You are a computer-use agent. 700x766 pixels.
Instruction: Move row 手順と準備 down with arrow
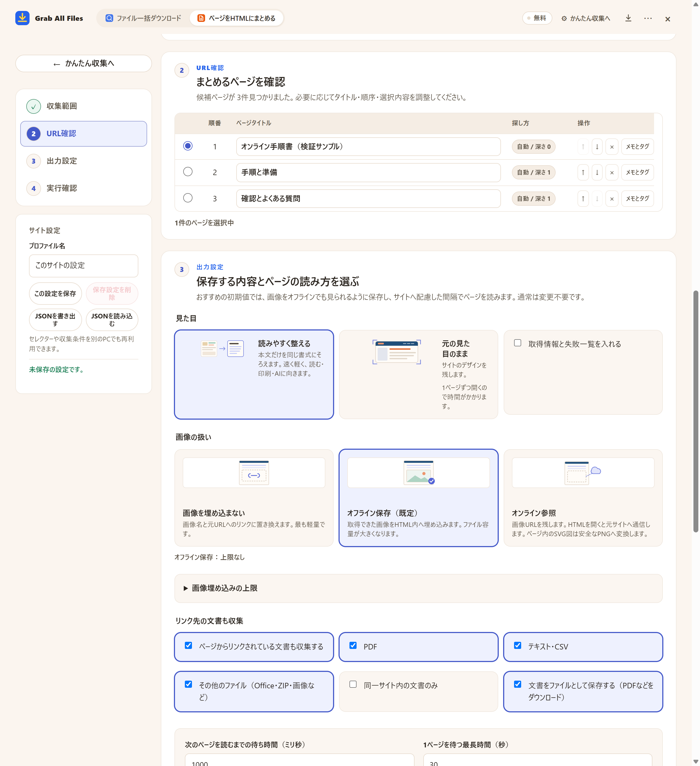[x=597, y=173]
